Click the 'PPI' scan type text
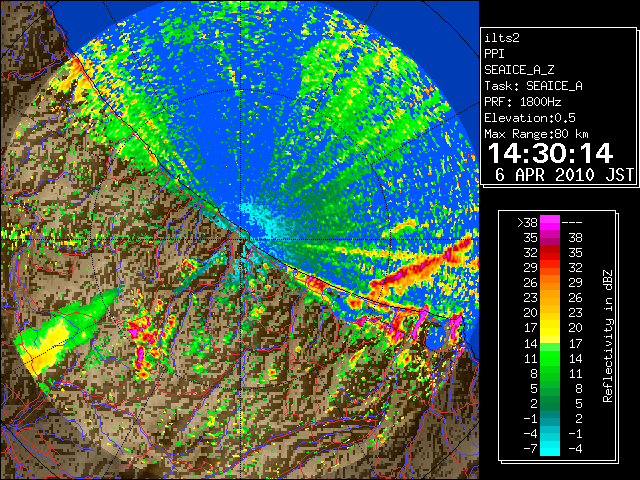The image size is (640, 480). point(494,54)
